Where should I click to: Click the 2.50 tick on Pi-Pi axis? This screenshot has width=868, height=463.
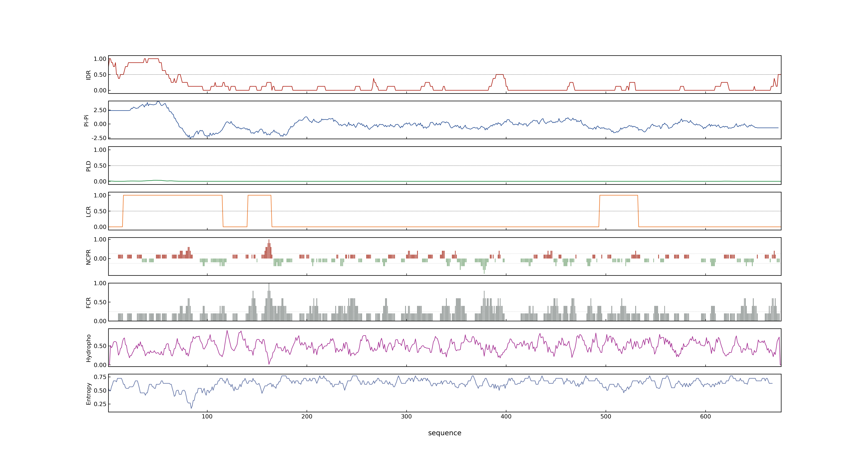[x=100, y=110]
